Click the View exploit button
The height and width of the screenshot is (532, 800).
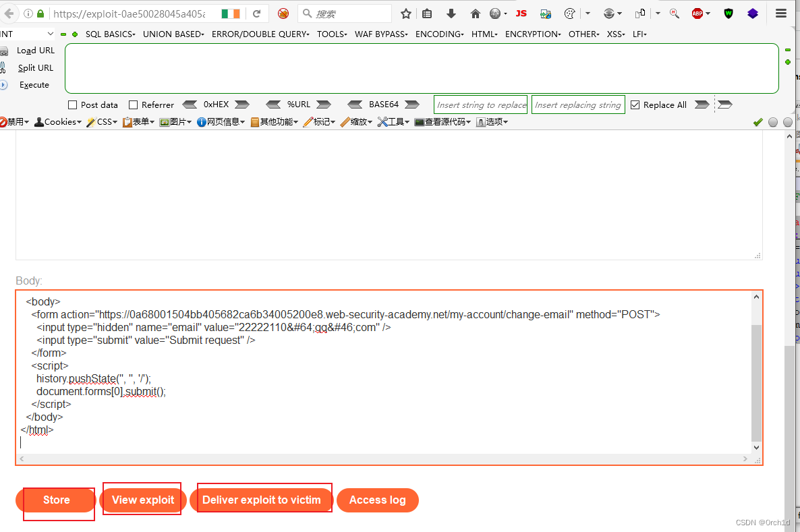(143, 500)
